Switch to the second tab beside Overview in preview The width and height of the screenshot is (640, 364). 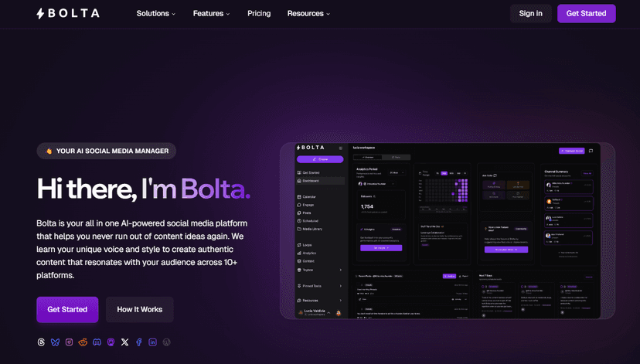[396, 157]
